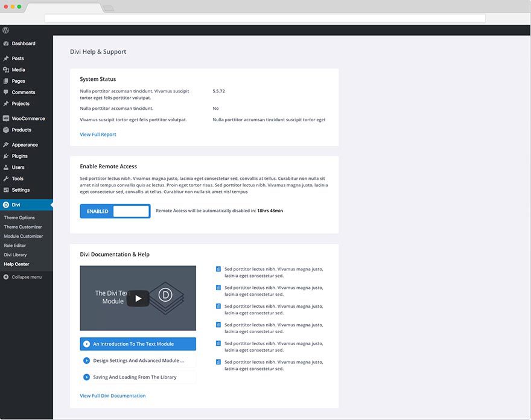Image resolution: width=531 pixels, height=420 pixels.
Task: Click the Users person icon
Action: 6,167
